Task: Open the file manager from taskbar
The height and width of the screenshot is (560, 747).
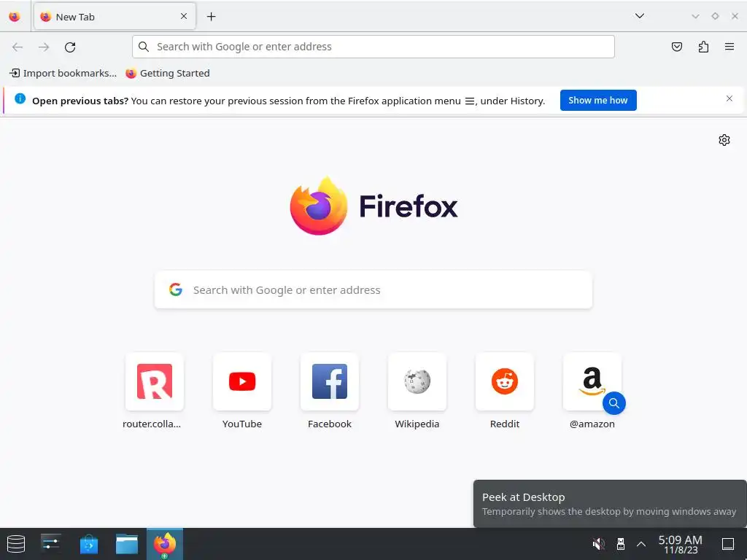Action: click(127, 544)
